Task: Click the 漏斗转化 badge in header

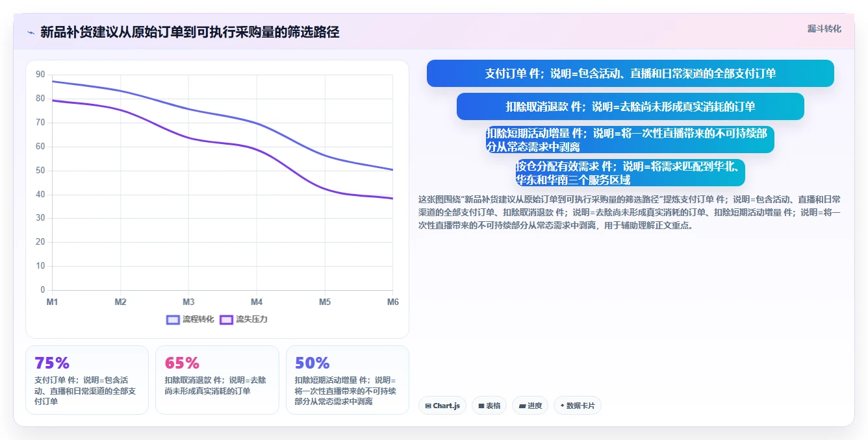Action: pos(824,29)
